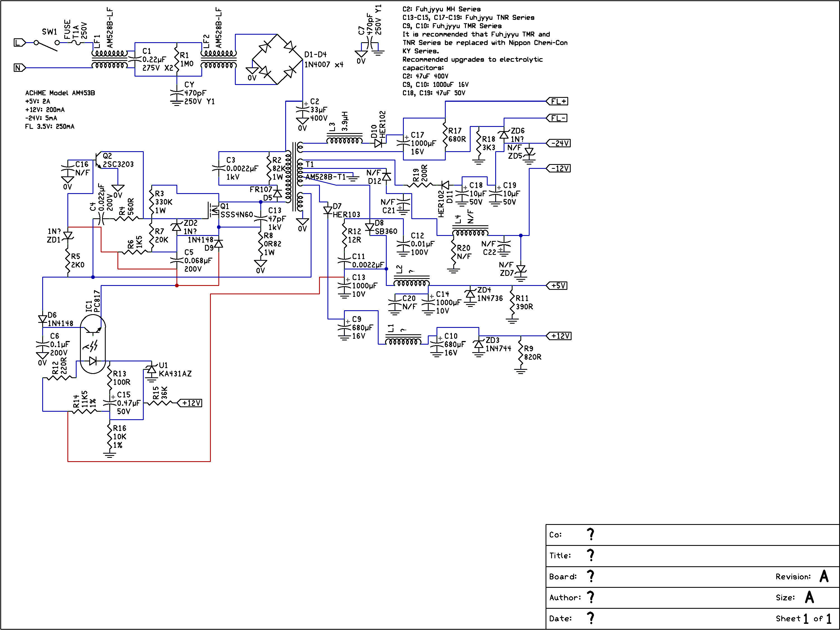Click the C2 33µF 400V label
Viewport: 840px width, 630px height.
coord(318,110)
